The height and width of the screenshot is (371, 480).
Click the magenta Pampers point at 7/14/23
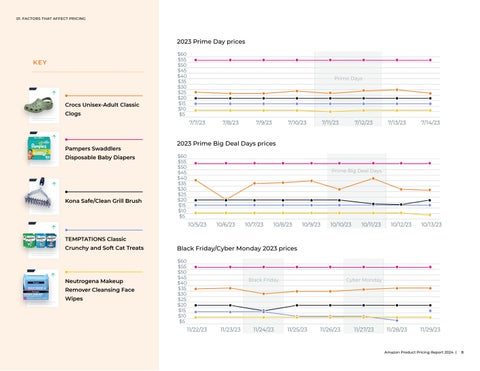pyautogui.click(x=430, y=60)
